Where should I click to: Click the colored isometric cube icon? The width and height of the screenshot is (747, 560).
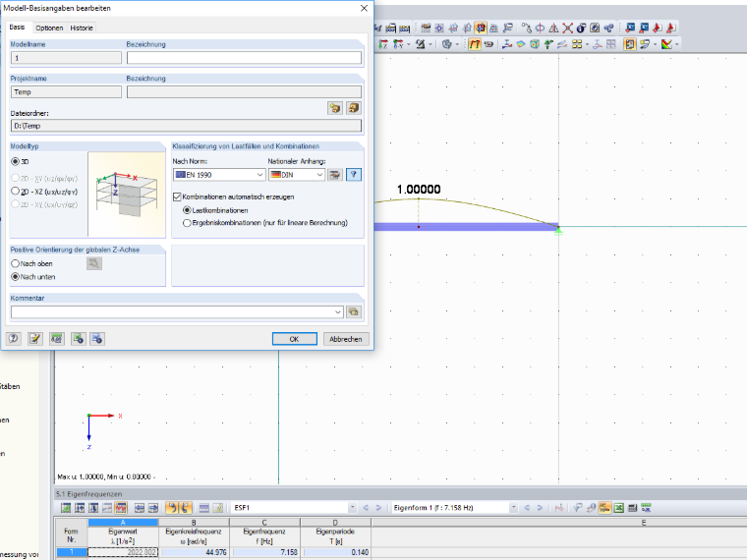tap(535, 44)
